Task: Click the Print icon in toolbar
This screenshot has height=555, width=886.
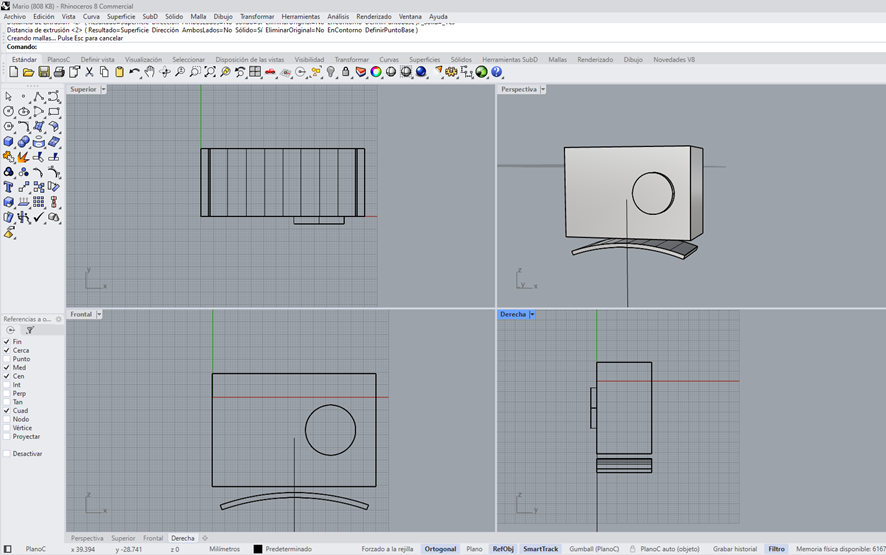Action: coord(59,73)
